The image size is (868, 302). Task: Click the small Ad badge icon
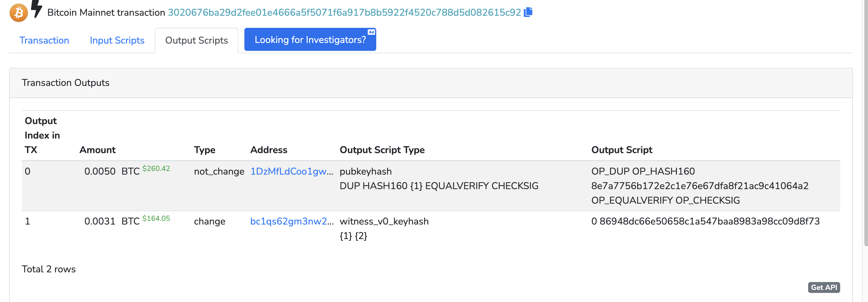pos(371,32)
